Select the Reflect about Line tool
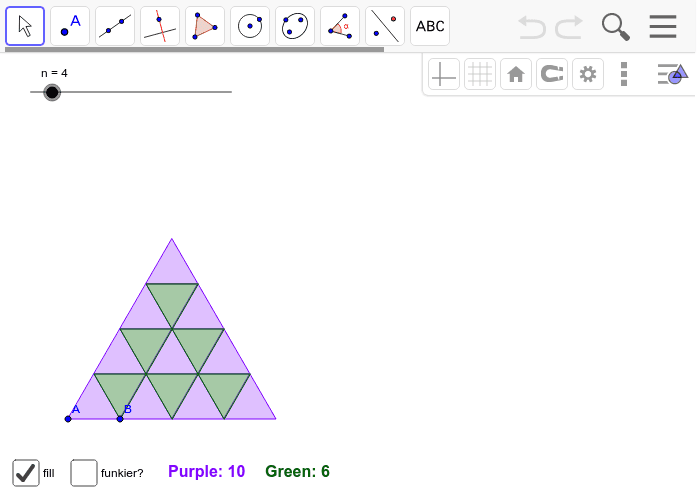This screenshot has height=500, width=697. [x=385, y=26]
